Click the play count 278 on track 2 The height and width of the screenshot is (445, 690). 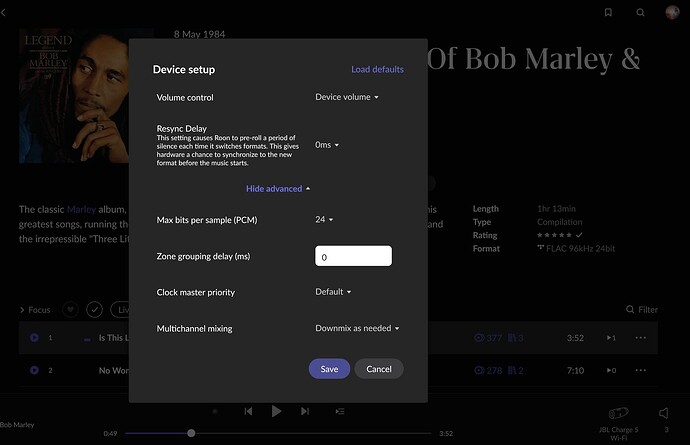click(x=488, y=370)
